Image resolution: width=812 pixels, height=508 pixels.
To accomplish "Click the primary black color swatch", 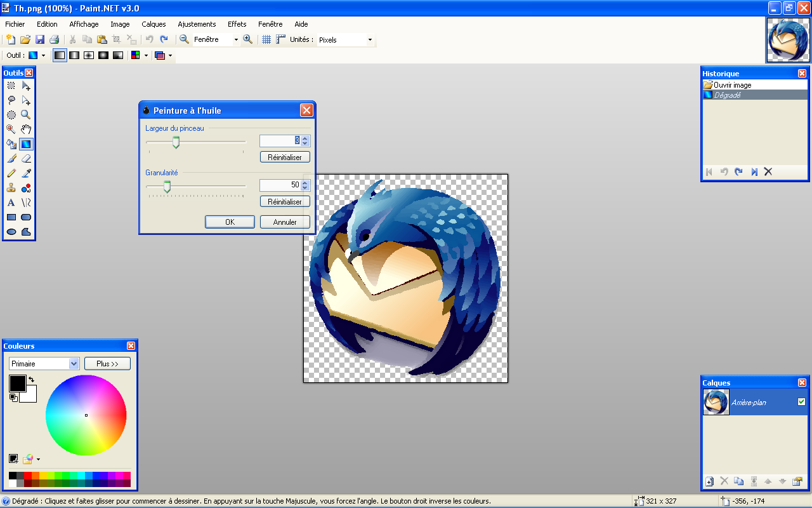I will pos(17,384).
